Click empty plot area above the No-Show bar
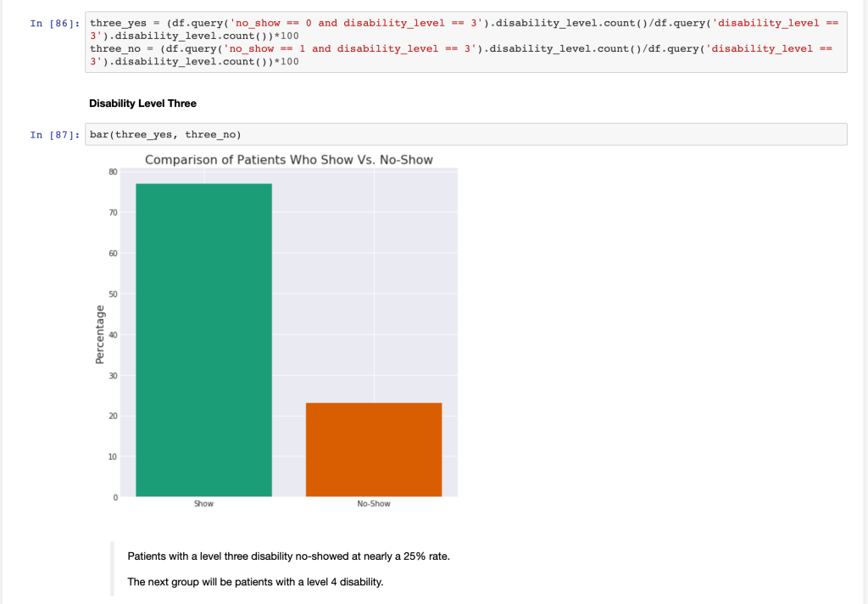Viewport: 868px width, 604px height. [x=373, y=280]
